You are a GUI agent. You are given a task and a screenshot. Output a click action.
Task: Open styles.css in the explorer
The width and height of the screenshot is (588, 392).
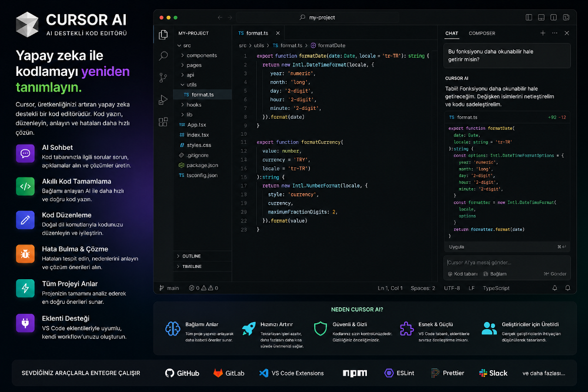pyautogui.click(x=195, y=145)
